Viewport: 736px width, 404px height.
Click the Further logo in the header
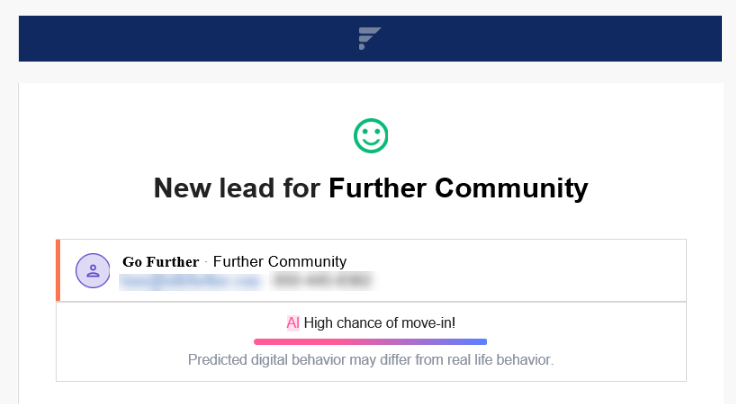[x=369, y=38]
